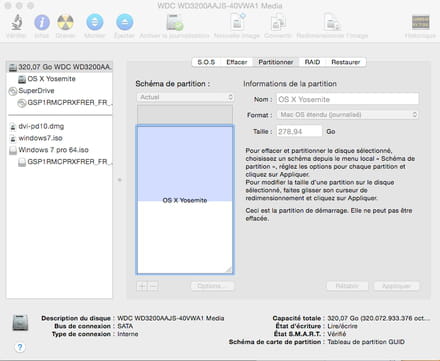The height and width of the screenshot is (361, 440).
Task: Click the Lire/écrire write status value
Action: coord(342,326)
